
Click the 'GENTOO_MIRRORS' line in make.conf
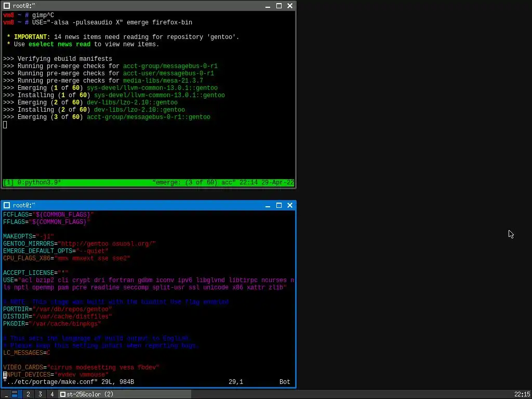[79, 244]
